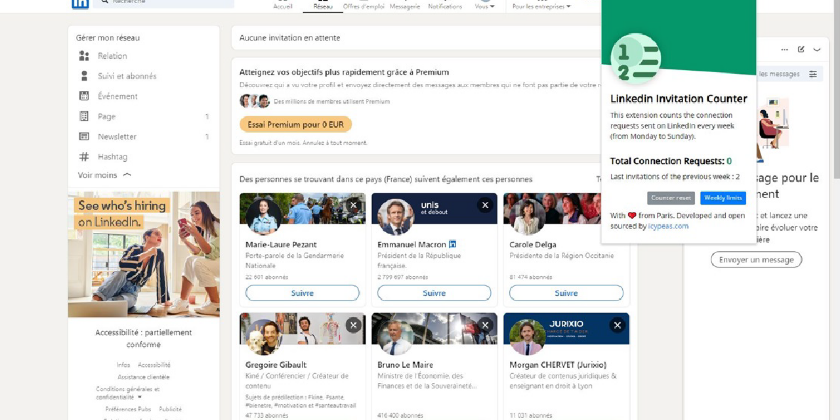The image size is (840, 420).
Task: Click the Newsletter icon
Action: (x=84, y=137)
